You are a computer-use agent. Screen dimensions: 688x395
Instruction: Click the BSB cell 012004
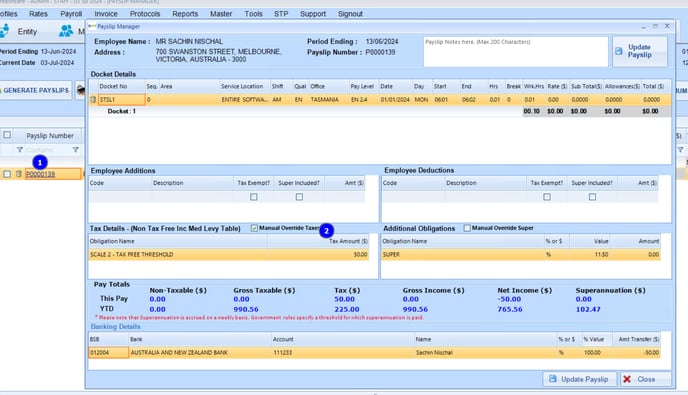pyautogui.click(x=108, y=352)
